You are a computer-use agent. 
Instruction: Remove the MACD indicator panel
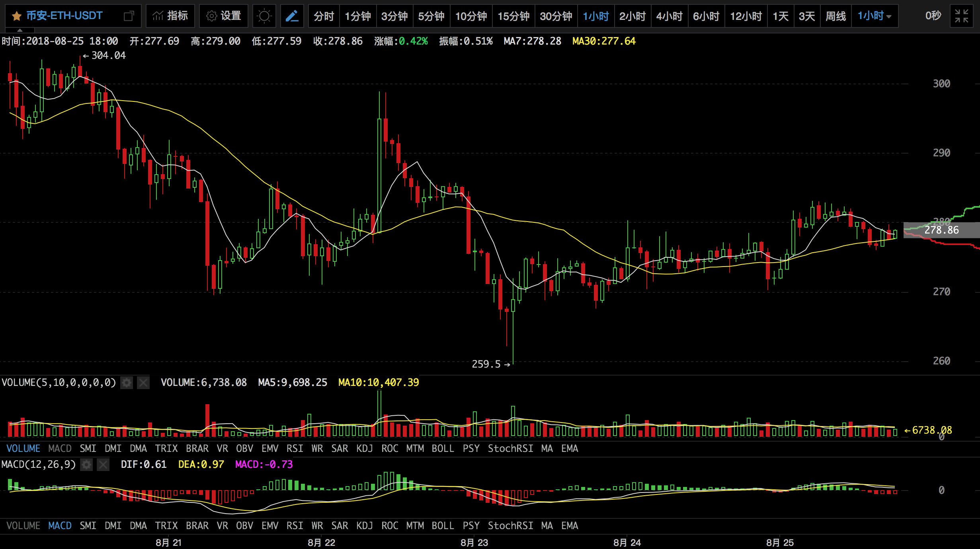pos(103,465)
